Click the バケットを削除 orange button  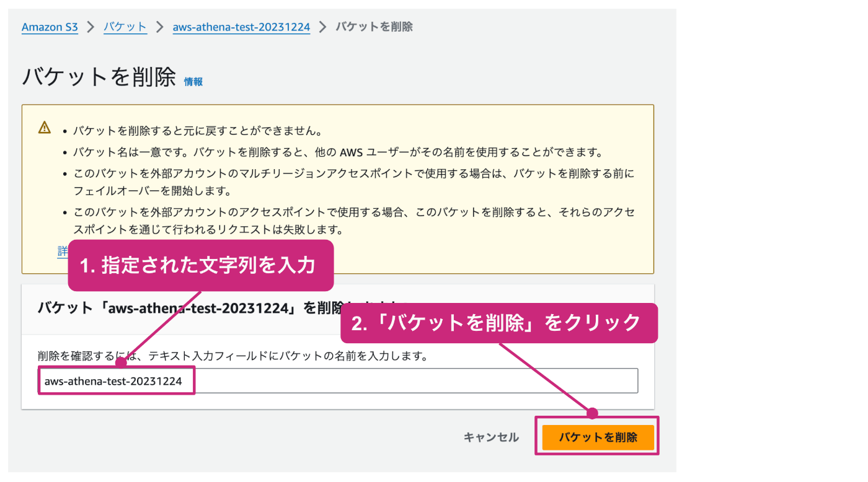click(x=598, y=437)
